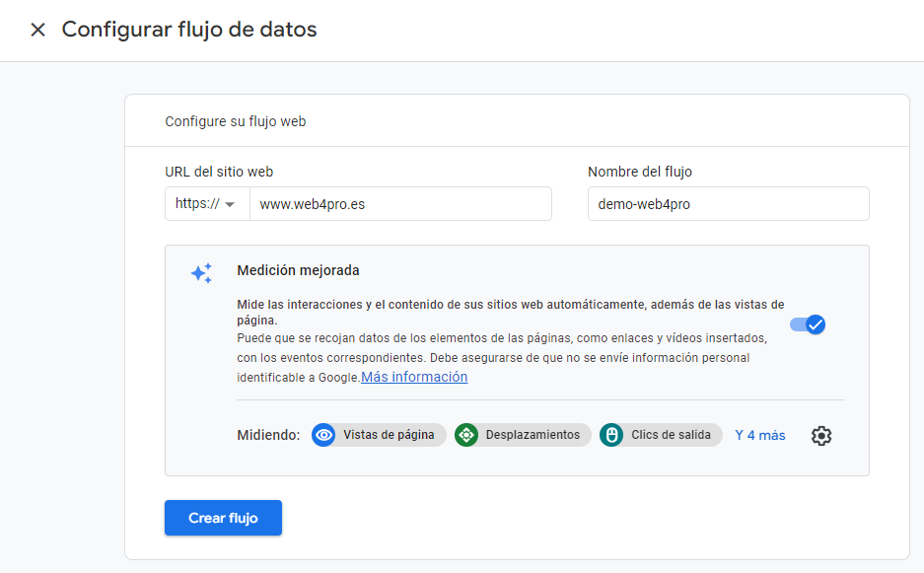Click the eye icon on Vistas de página chip
The image size is (924, 573).
coord(323,435)
